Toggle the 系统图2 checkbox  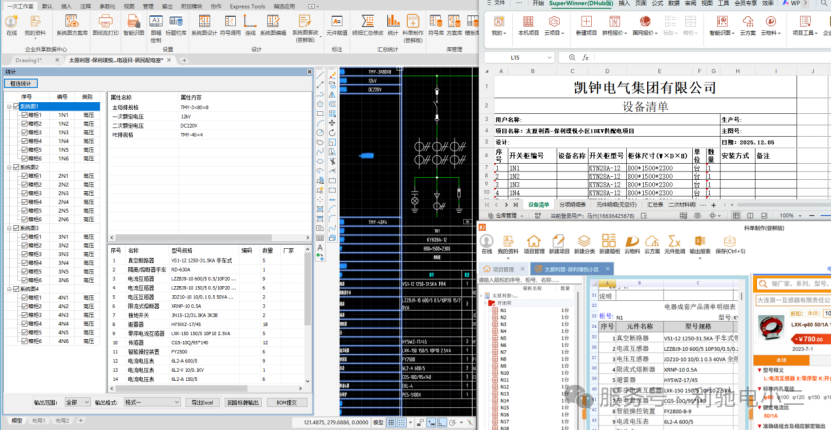pyautogui.click(x=16, y=167)
